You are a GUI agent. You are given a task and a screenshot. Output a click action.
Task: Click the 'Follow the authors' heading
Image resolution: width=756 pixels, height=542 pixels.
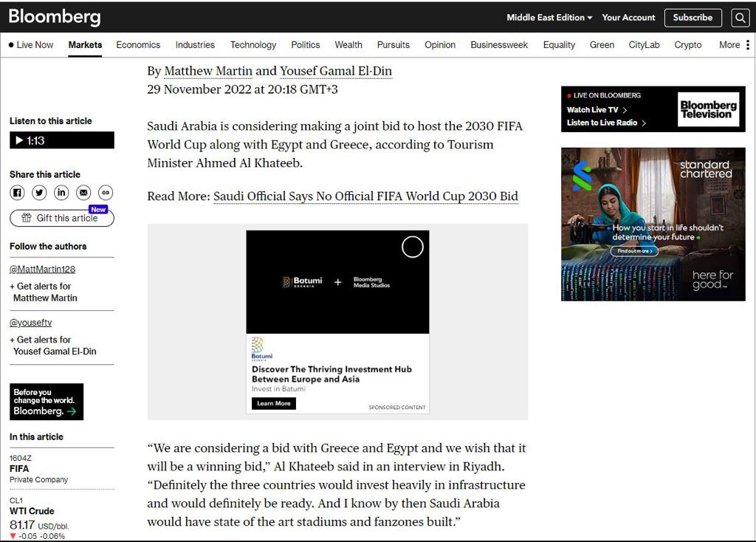coord(48,247)
